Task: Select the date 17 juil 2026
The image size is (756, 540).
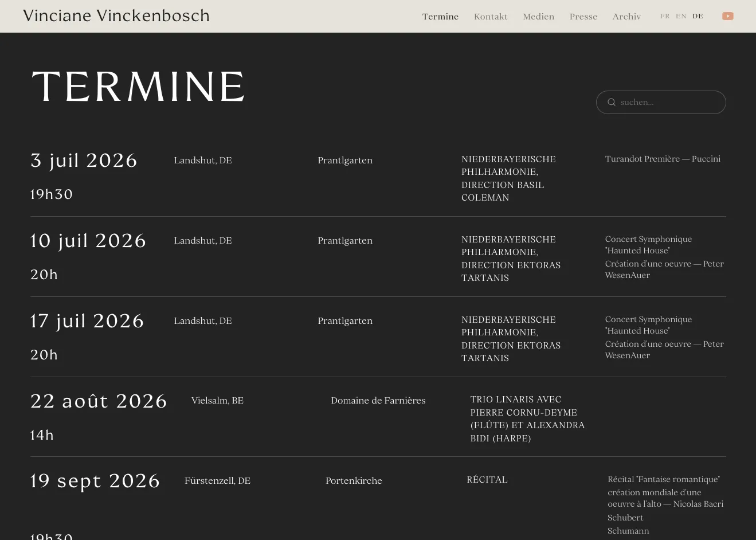Action: pos(87,321)
